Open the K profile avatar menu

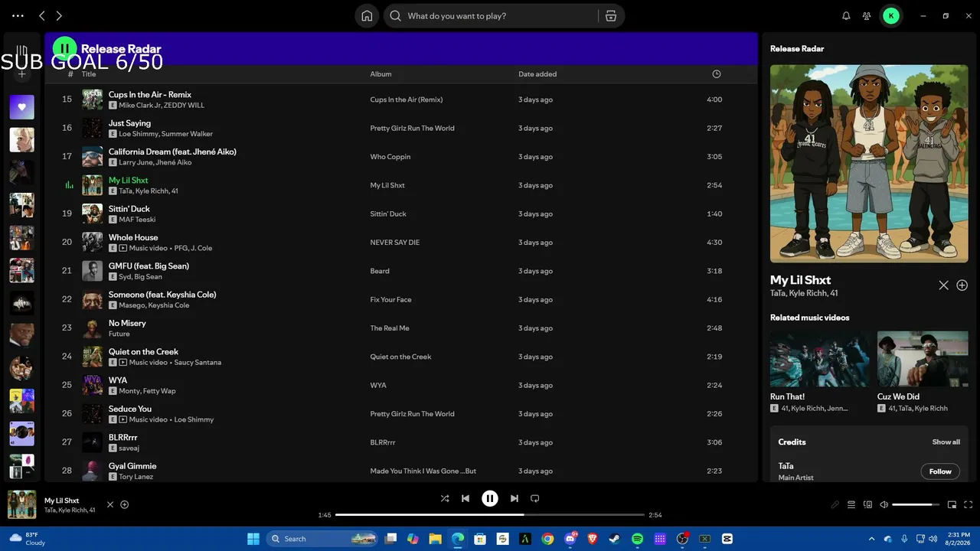point(891,16)
